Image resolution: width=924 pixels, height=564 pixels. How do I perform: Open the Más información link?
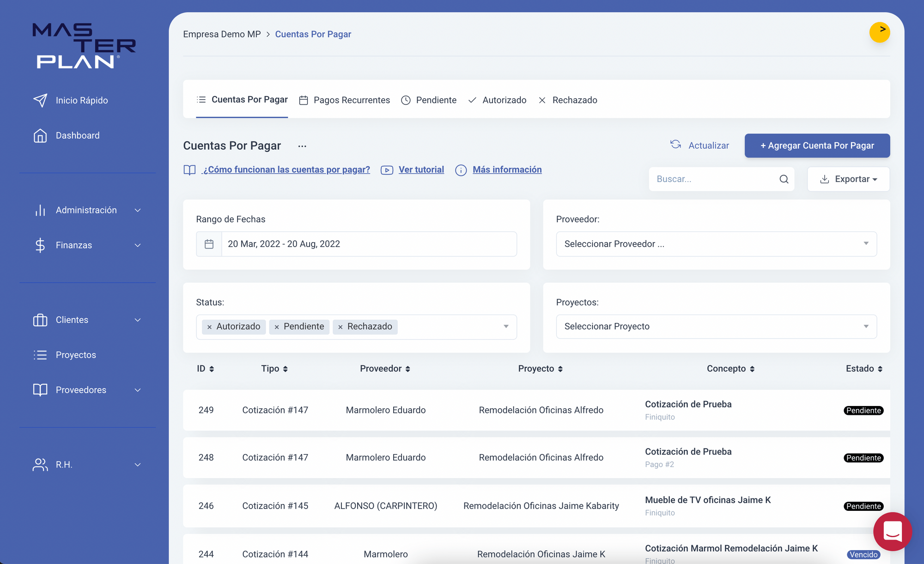[507, 170]
